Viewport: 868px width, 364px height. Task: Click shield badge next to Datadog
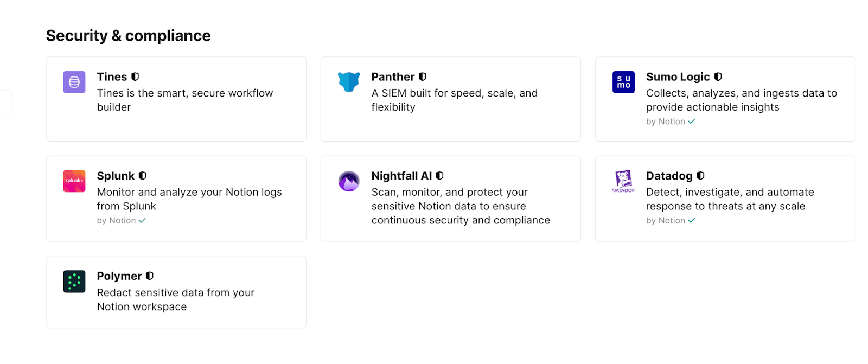(x=700, y=176)
